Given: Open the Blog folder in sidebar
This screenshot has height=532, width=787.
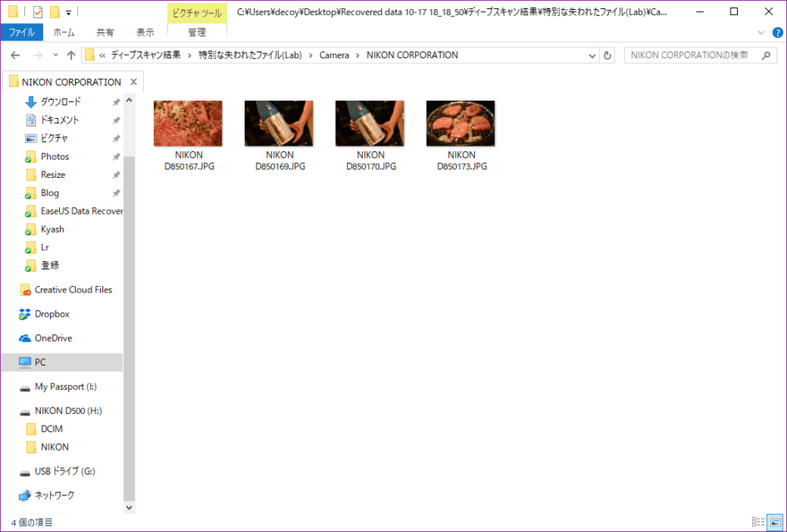Looking at the screenshot, I should click(50, 193).
